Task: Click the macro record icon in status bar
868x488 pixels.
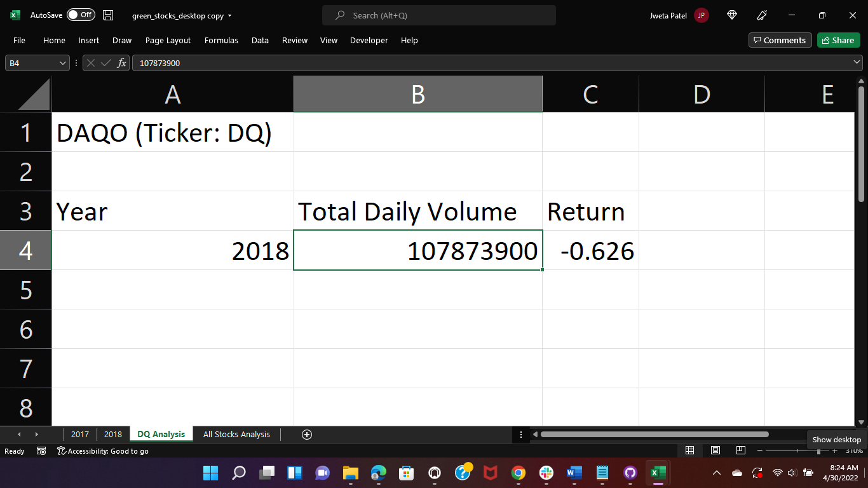Action: (x=41, y=451)
